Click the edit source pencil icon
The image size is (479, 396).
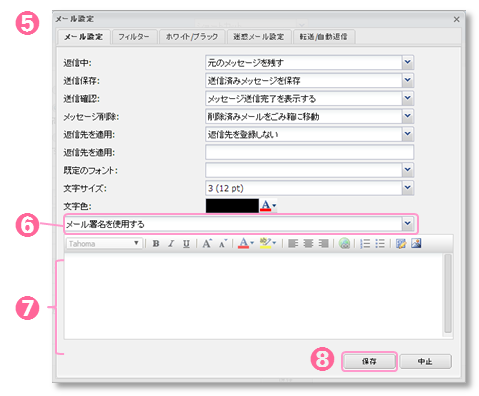(x=401, y=244)
